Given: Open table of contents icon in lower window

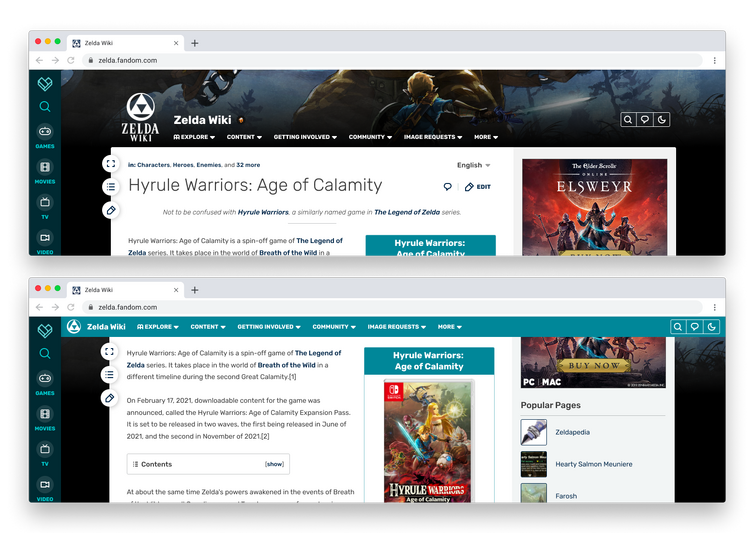Looking at the screenshot, I should coord(109,375).
